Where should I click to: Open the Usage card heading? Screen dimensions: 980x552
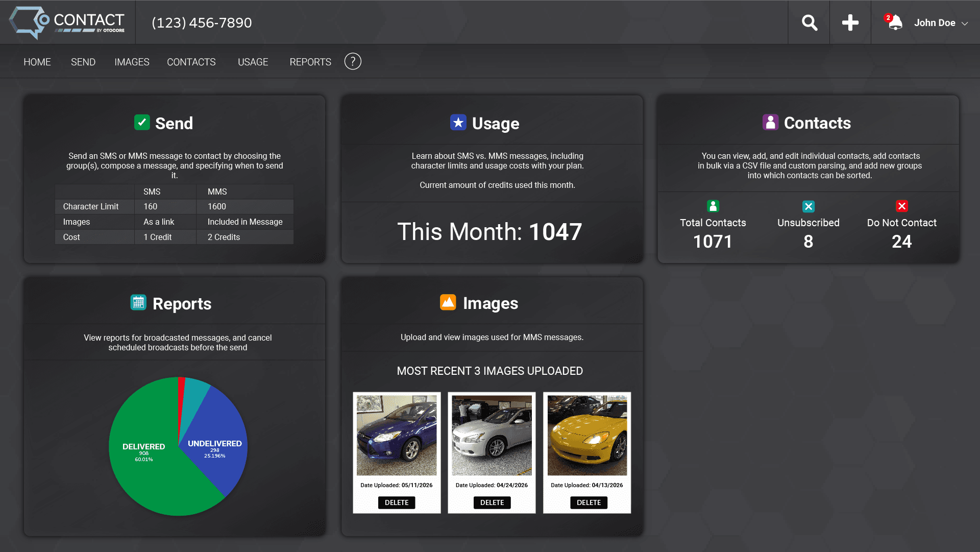(496, 123)
